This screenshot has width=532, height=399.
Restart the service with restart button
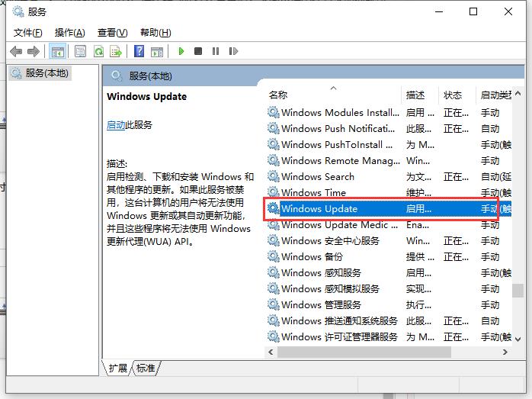pos(233,51)
